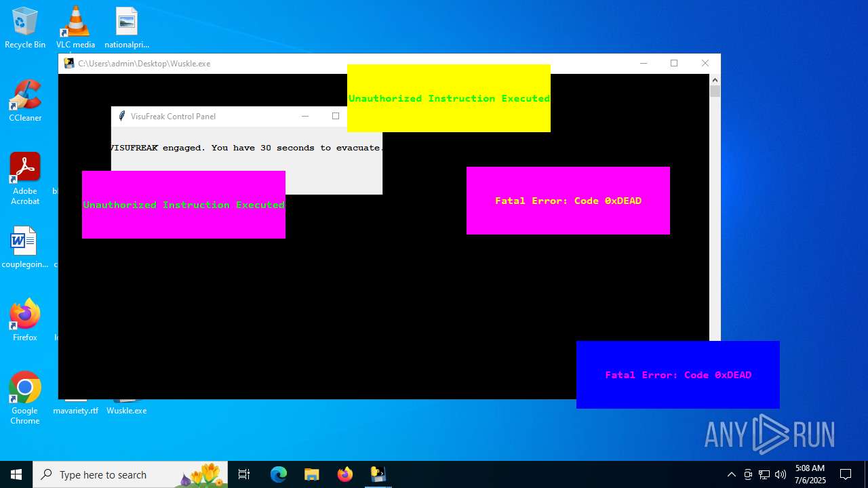Open Firefox from the taskbar
This screenshot has height=488, width=868.
point(344,474)
